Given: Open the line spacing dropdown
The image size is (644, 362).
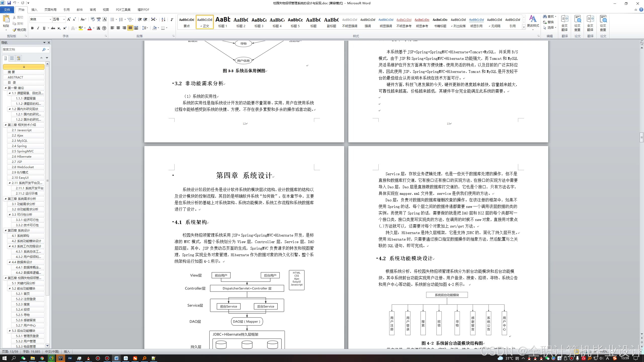Looking at the screenshot, I should [145, 28].
